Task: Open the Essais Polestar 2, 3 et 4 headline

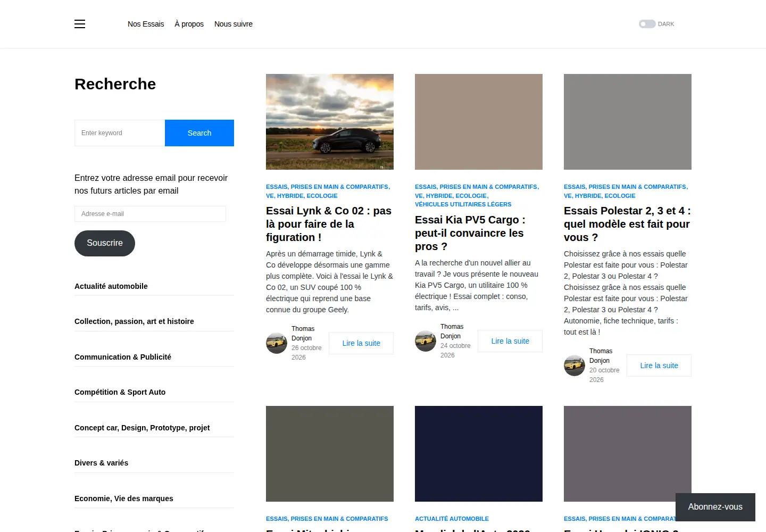Action: pyautogui.click(x=628, y=224)
